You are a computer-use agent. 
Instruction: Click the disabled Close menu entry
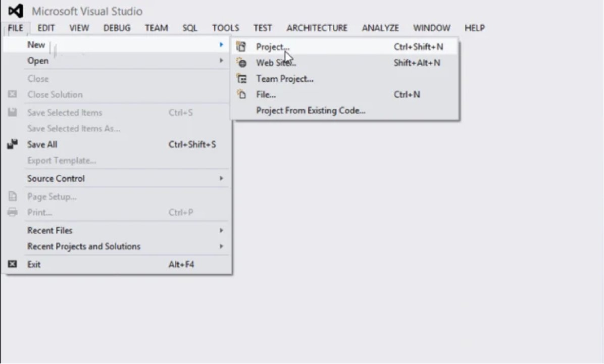click(x=117, y=79)
